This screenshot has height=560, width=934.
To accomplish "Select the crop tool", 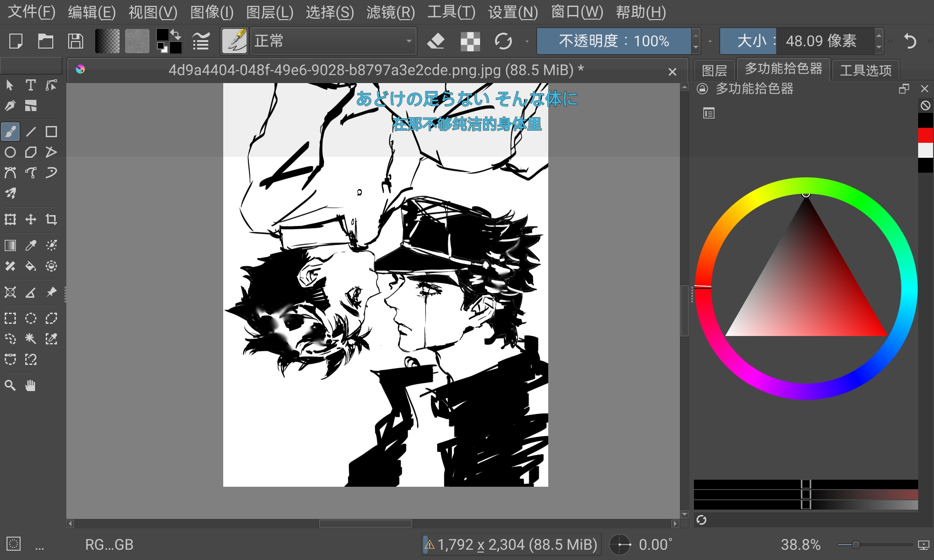I will tap(51, 219).
